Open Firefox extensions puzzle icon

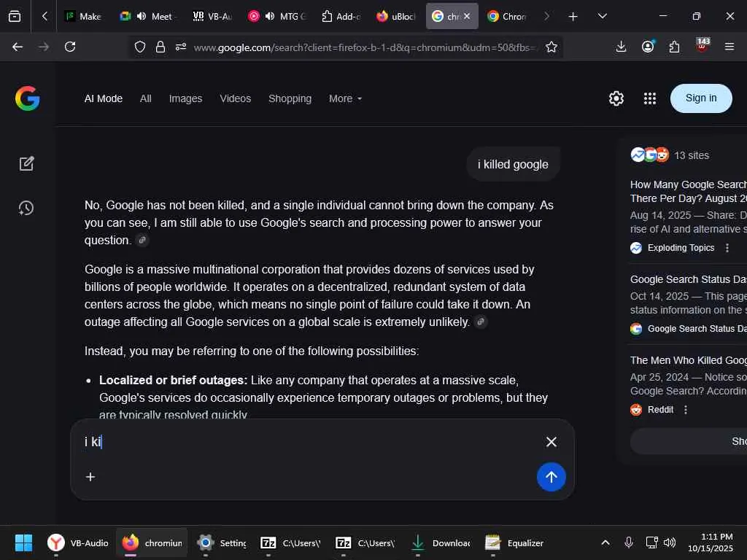click(x=674, y=47)
